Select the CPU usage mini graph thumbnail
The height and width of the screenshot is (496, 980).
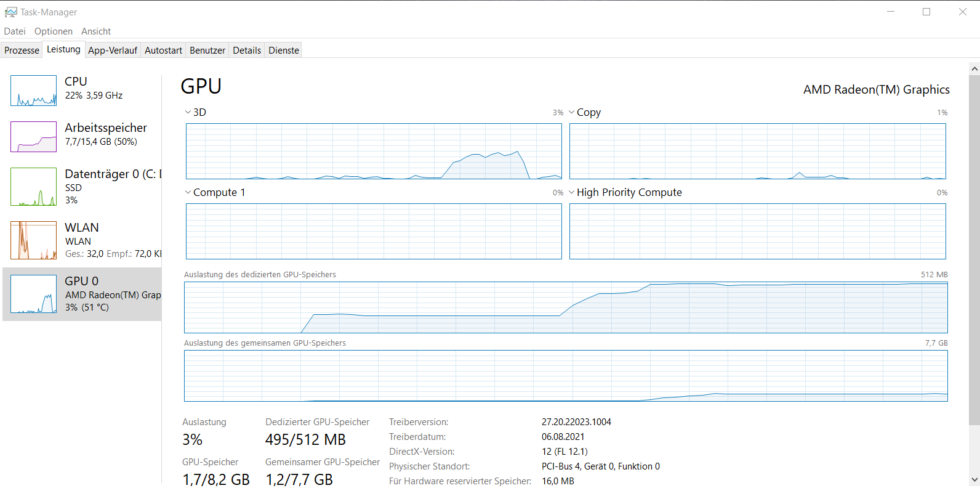point(33,91)
